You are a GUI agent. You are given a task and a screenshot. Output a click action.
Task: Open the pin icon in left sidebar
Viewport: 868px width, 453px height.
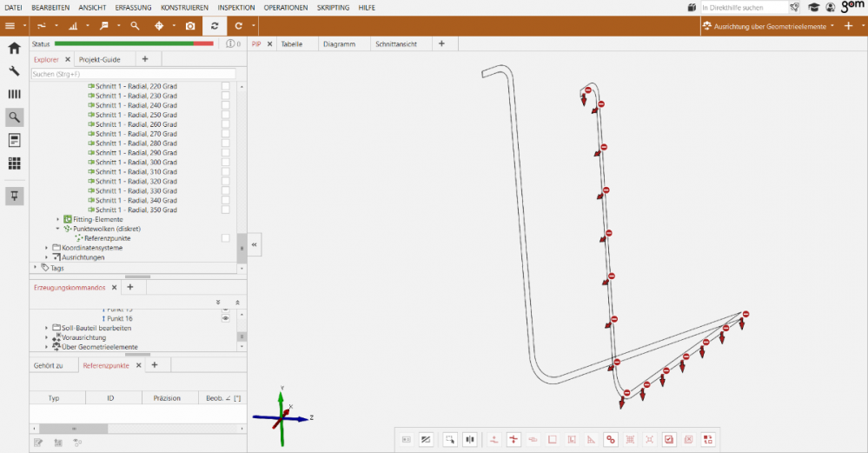click(15, 196)
